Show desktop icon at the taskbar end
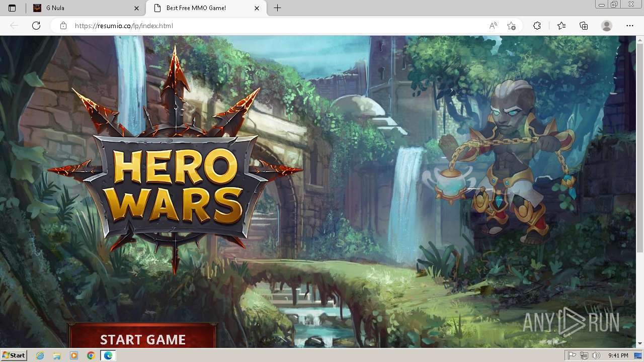The width and height of the screenshot is (644, 362). (637, 355)
